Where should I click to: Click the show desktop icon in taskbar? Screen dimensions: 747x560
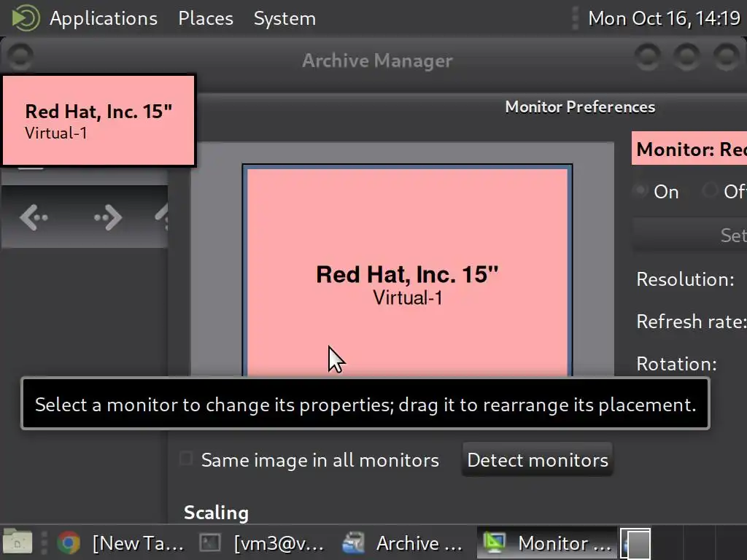pyautogui.click(x=18, y=542)
